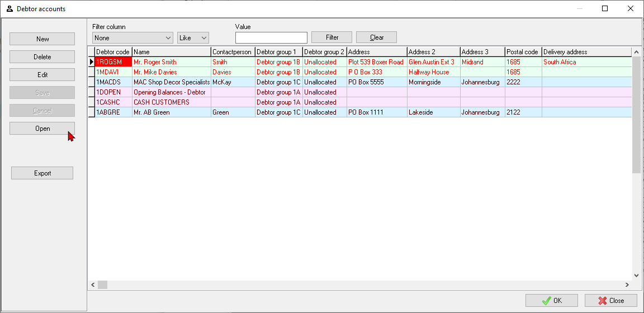Open the Filter column dropdown
This screenshot has width=644, height=313.
pos(132,38)
